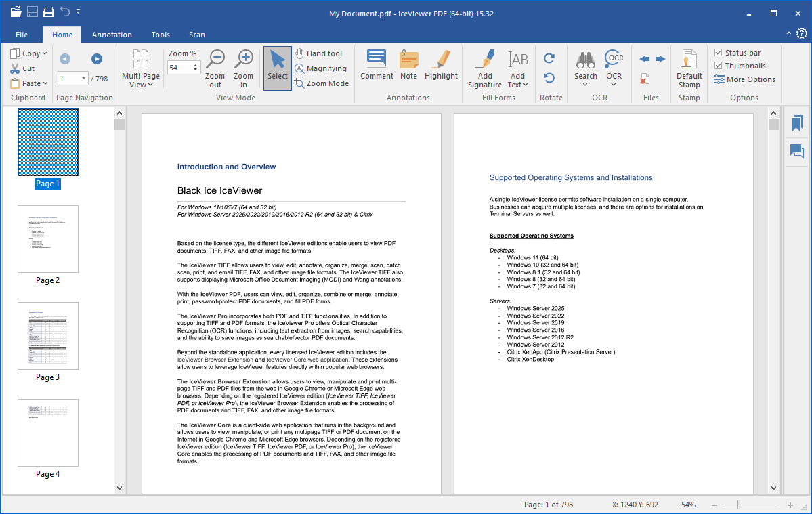Screen dimensions: 812x514
Task: Open the Tools ribbon tab
Action: click(x=161, y=34)
